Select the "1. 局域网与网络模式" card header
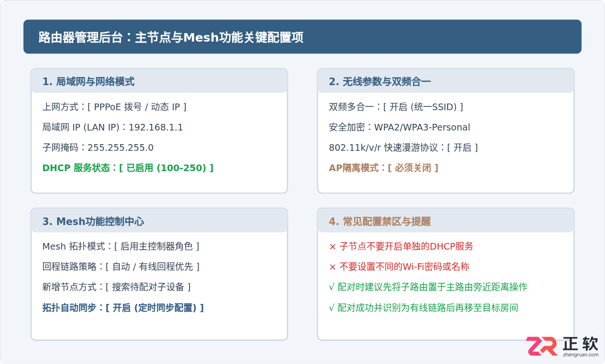Viewport: 605px width, 364px height. [159, 81]
